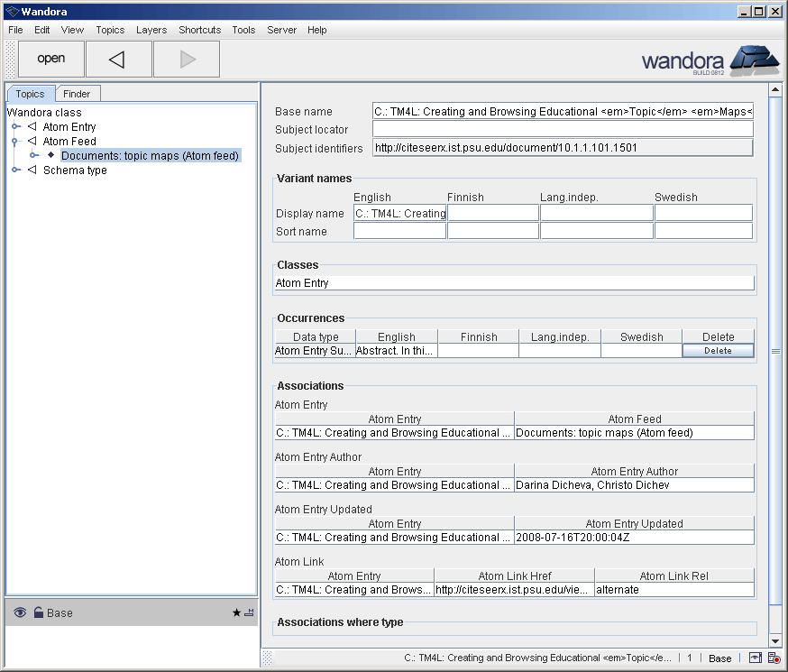Click the vertical scrollbar down arrow
The image size is (788, 672).
click(774, 640)
